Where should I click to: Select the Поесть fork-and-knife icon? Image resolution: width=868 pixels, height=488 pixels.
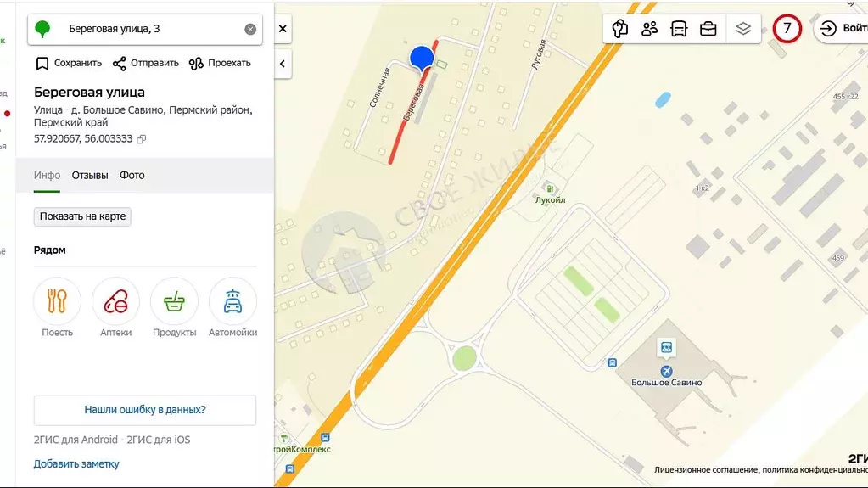[x=58, y=301]
